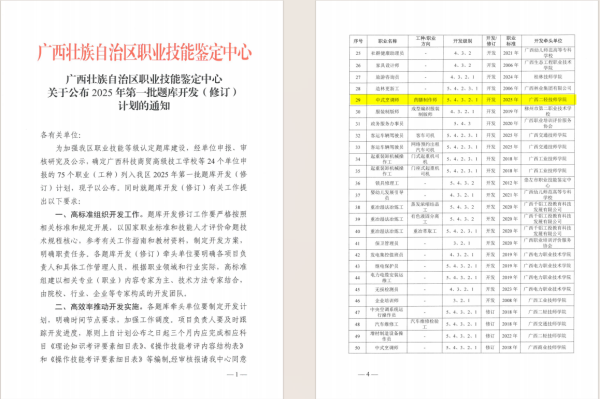Screen dimensions: 600x399
Task: Click 锁具修理工 in row 36
Action: pos(387,183)
